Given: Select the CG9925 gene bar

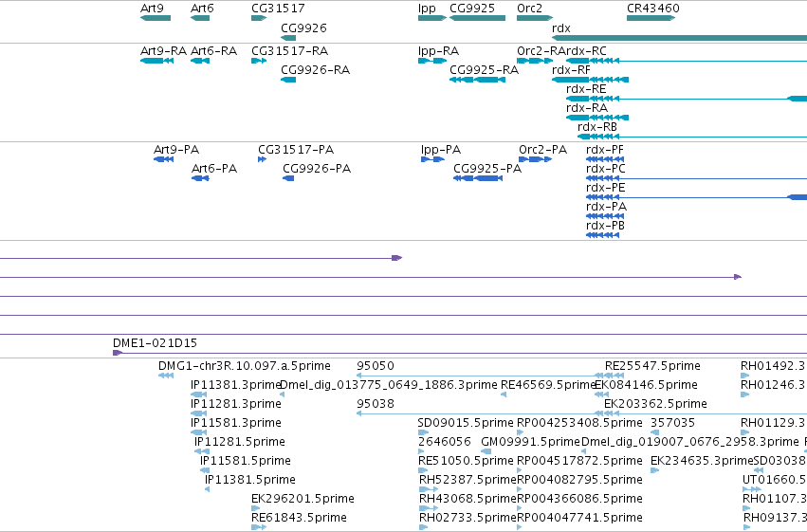Looking at the screenshot, I should tap(477, 18).
